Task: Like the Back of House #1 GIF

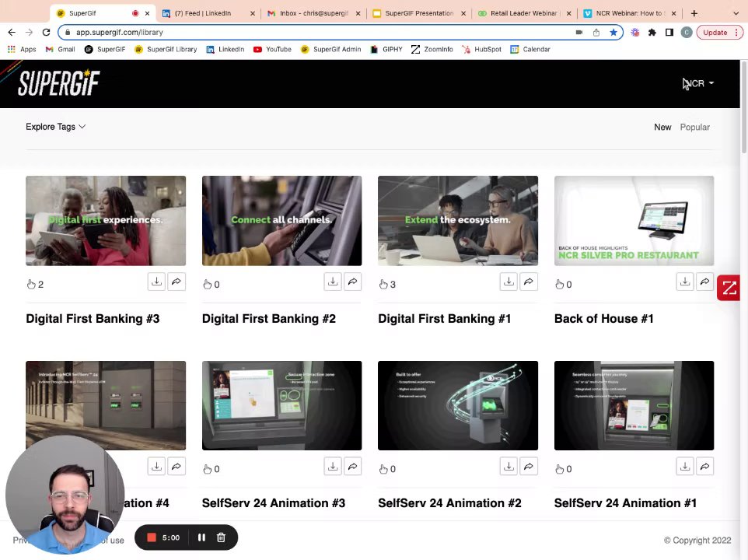Action: [x=560, y=285]
